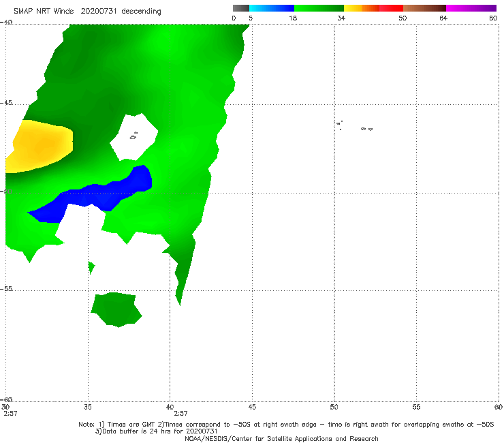Viewport: 504px width, 443px height.
Task: Click the latitude label '-45' on the left axis
Action: [6, 103]
